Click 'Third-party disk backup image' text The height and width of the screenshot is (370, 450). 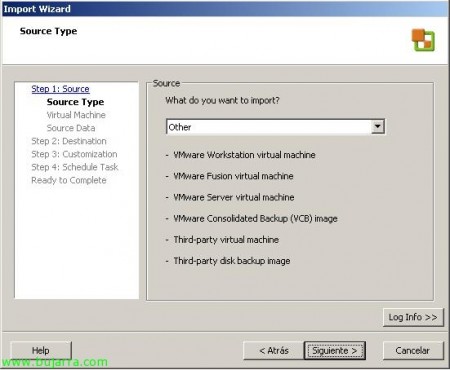click(x=232, y=261)
